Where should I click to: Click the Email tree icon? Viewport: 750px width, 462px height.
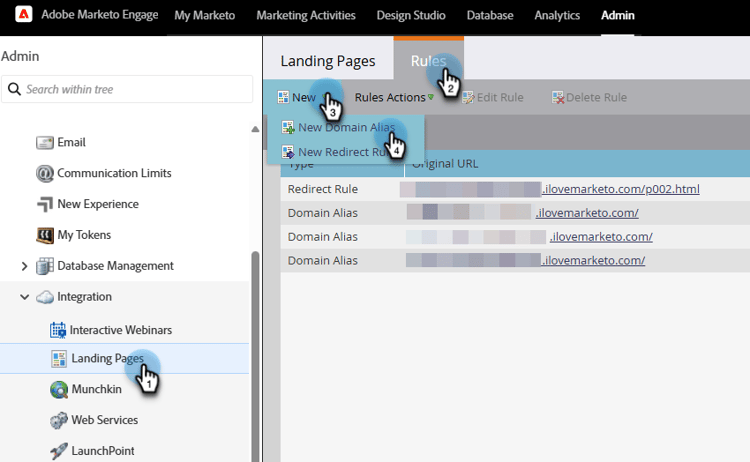[44, 143]
